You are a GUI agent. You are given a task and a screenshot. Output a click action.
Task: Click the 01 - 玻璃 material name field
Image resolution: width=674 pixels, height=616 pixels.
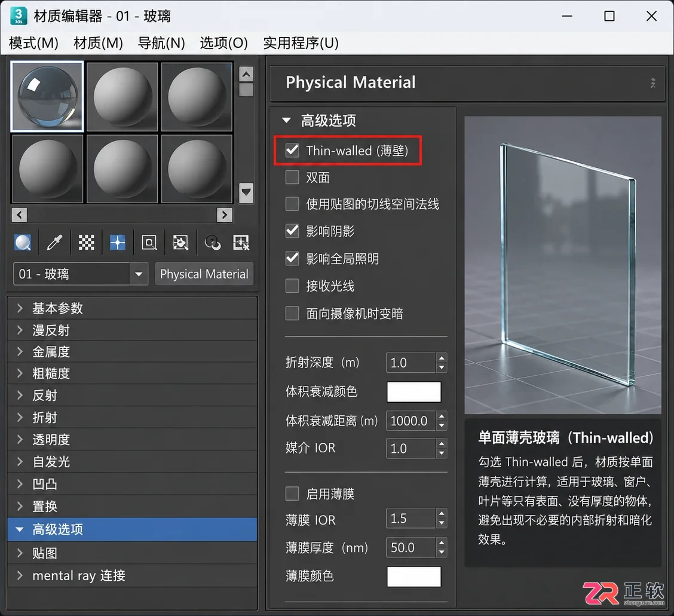[x=72, y=274]
